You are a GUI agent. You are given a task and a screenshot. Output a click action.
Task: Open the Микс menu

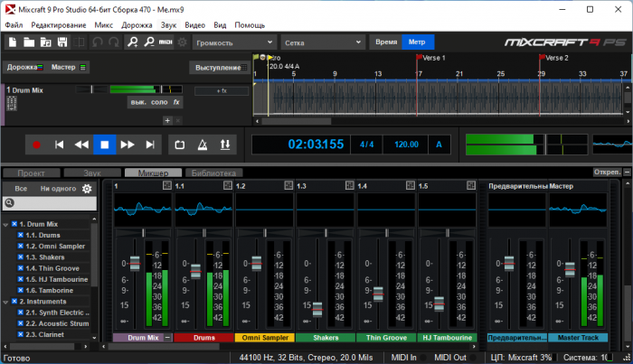[x=103, y=24]
